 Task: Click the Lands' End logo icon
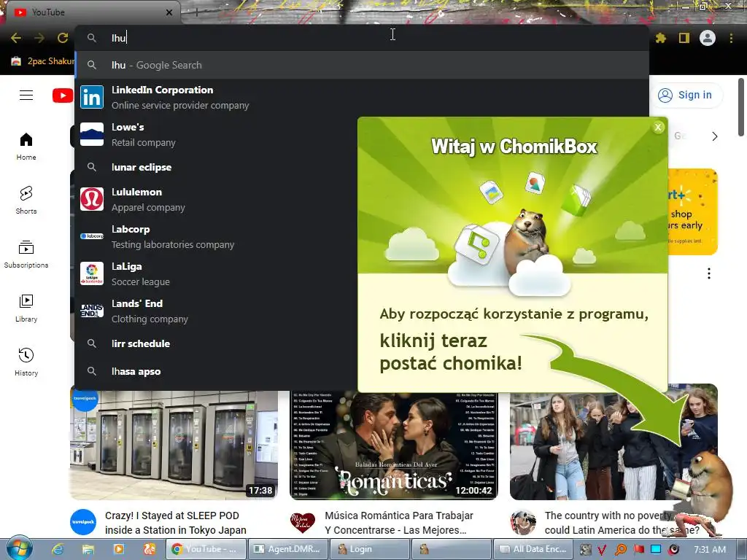pos(92,311)
